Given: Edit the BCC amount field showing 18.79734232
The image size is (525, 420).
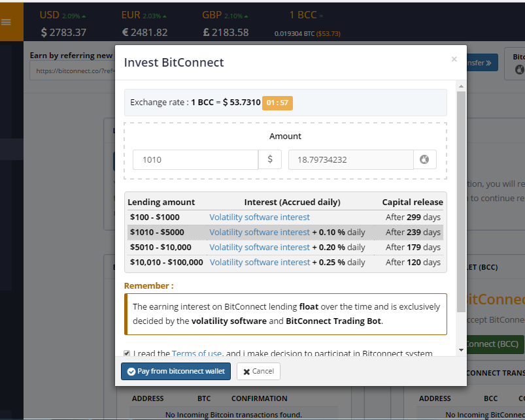Looking at the screenshot, I should tap(351, 159).
